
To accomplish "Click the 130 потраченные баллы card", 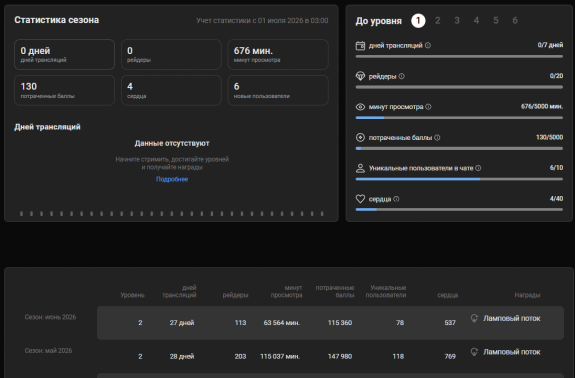I will [65, 90].
